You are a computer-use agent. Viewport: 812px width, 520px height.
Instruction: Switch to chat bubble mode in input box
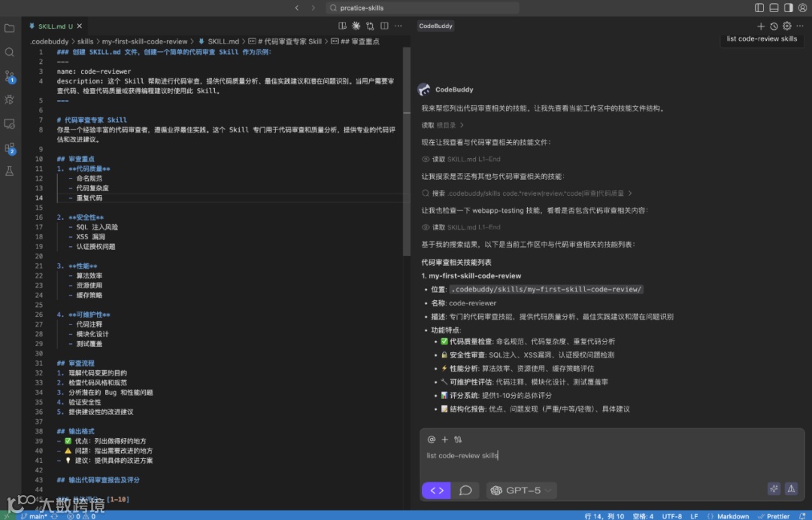pyautogui.click(x=466, y=490)
